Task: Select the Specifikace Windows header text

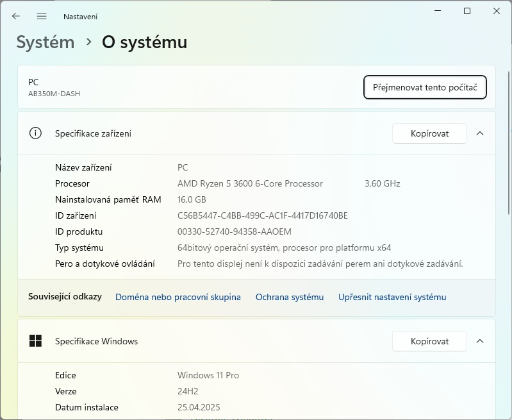Action: click(96, 341)
